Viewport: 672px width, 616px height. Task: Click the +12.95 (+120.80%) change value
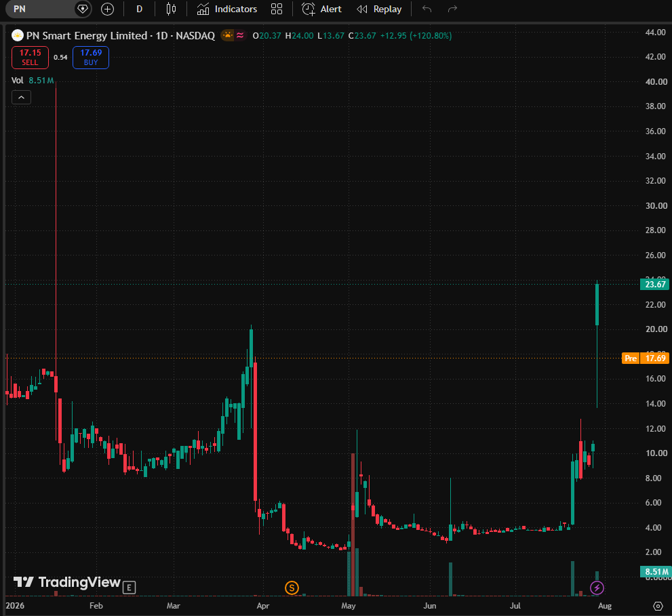[416, 35]
